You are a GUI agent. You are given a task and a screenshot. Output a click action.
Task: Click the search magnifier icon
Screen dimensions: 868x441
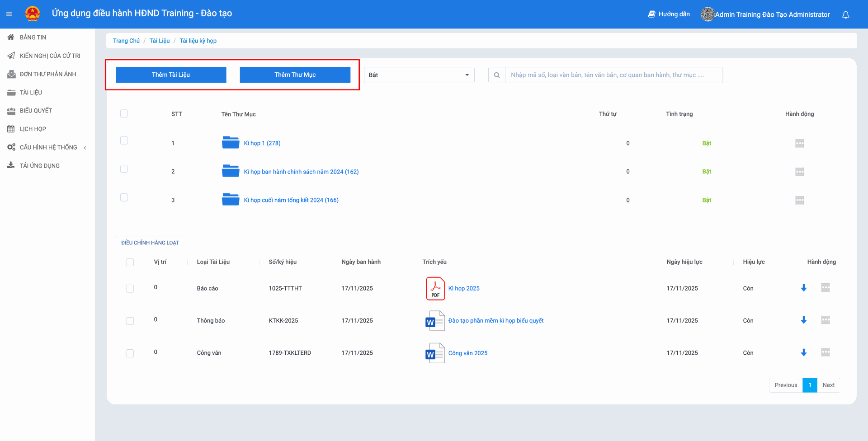[496, 75]
